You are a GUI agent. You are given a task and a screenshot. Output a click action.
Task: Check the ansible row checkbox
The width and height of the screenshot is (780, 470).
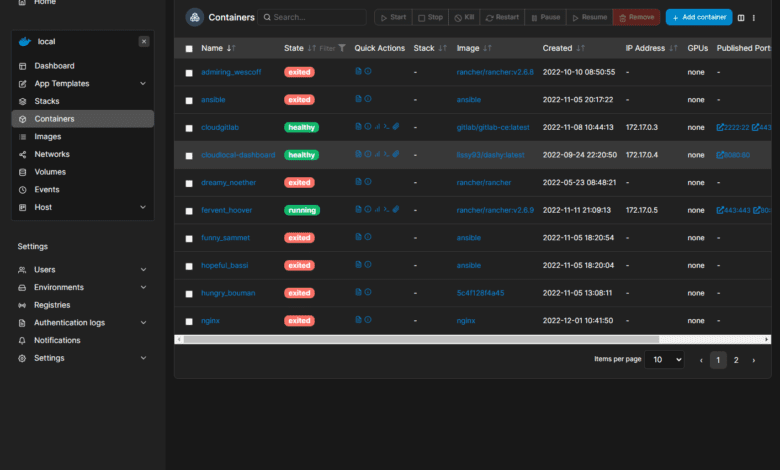(x=189, y=100)
